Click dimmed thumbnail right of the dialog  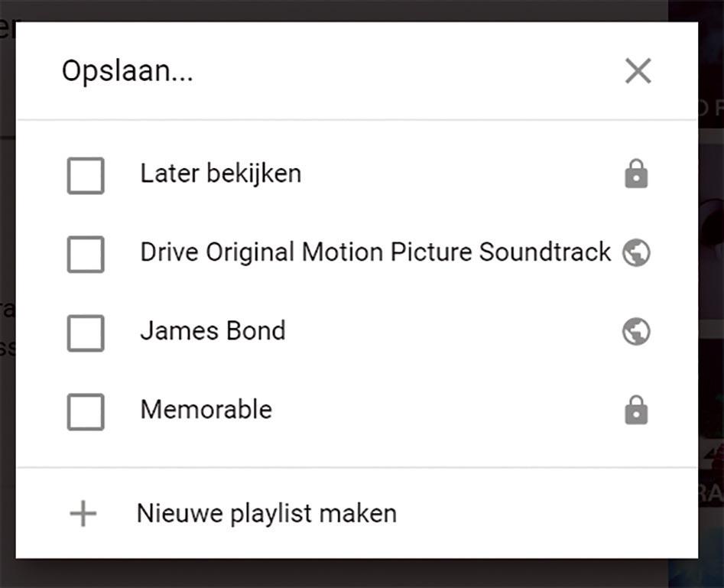click(711, 231)
